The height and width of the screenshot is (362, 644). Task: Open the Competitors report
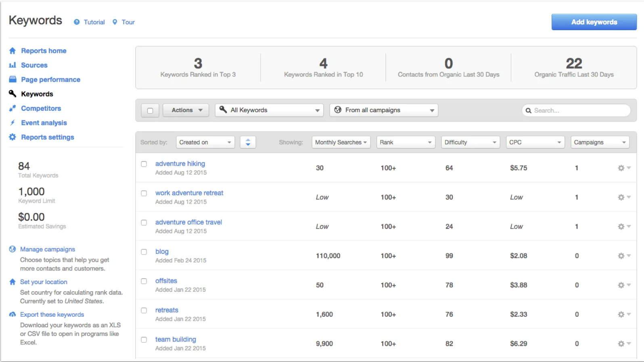tap(41, 108)
